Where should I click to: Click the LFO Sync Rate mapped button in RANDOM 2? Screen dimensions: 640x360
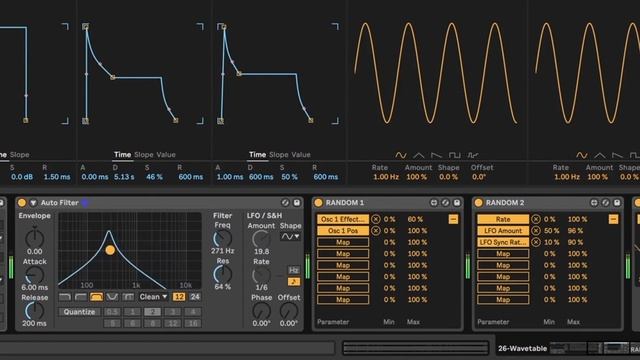tap(503, 242)
